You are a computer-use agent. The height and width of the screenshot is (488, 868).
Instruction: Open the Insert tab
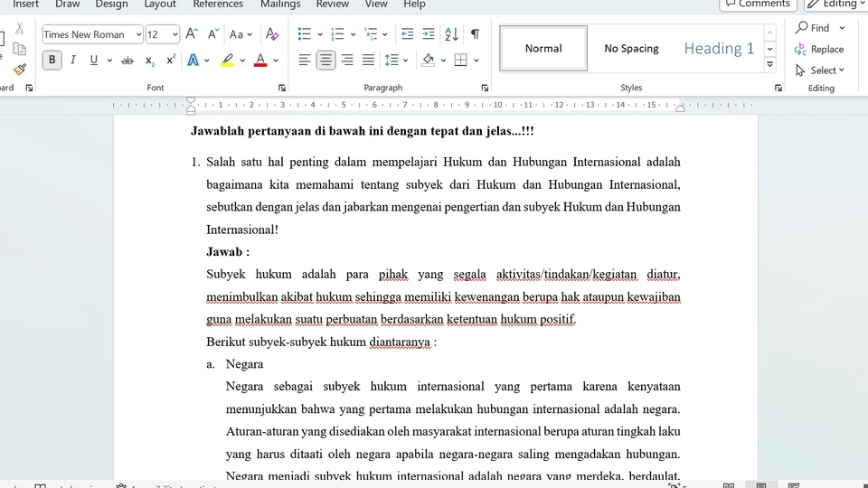(x=25, y=5)
